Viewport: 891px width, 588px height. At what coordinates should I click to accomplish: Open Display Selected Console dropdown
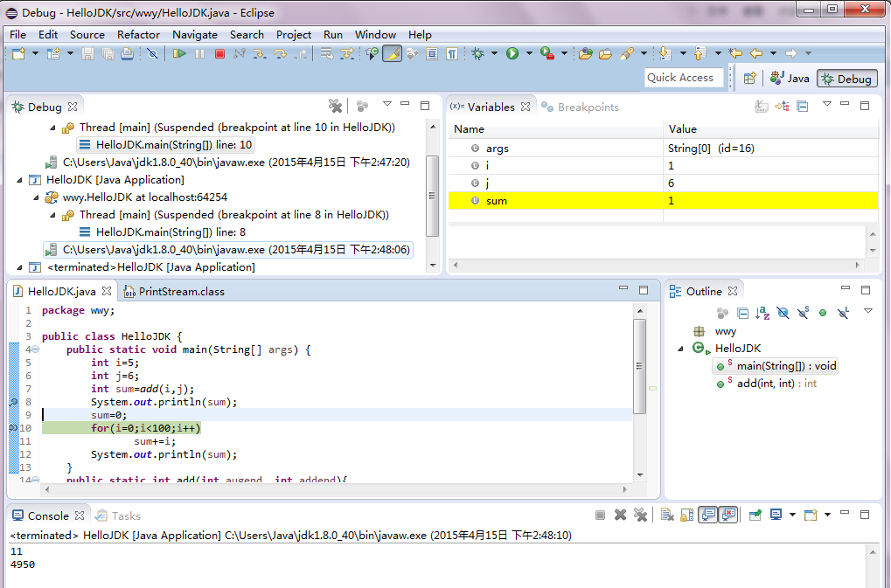(793, 515)
